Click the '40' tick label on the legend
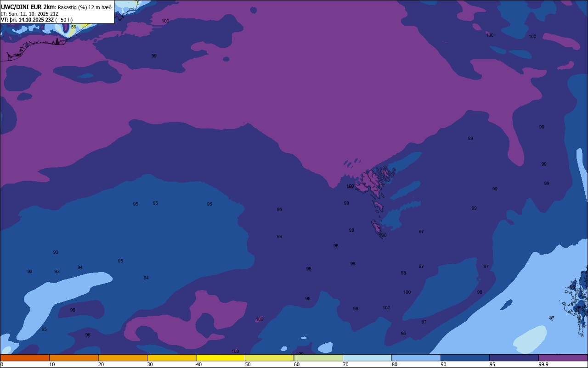This screenshot has height=368, width=588. point(199,364)
